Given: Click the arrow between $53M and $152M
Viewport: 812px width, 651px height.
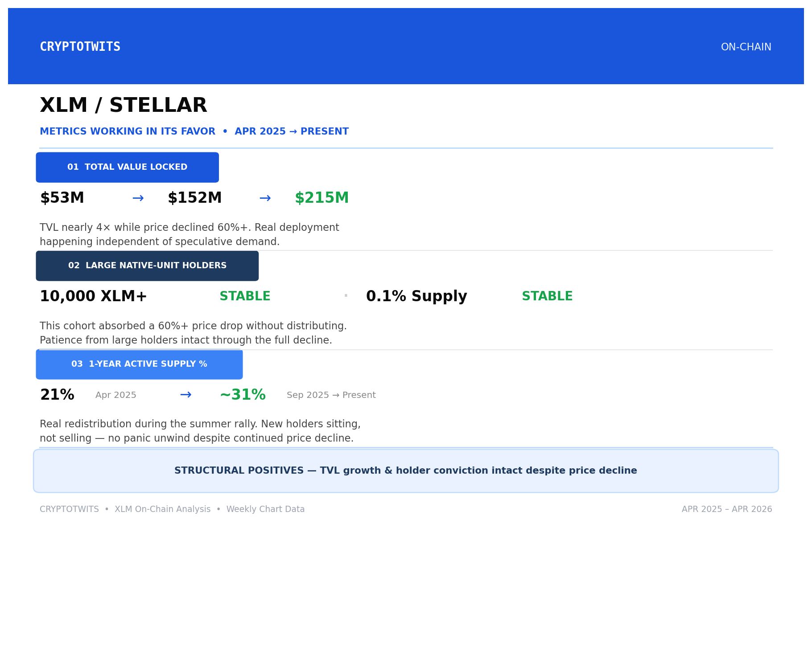Looking at the screenshot, I should pos(138,198).
